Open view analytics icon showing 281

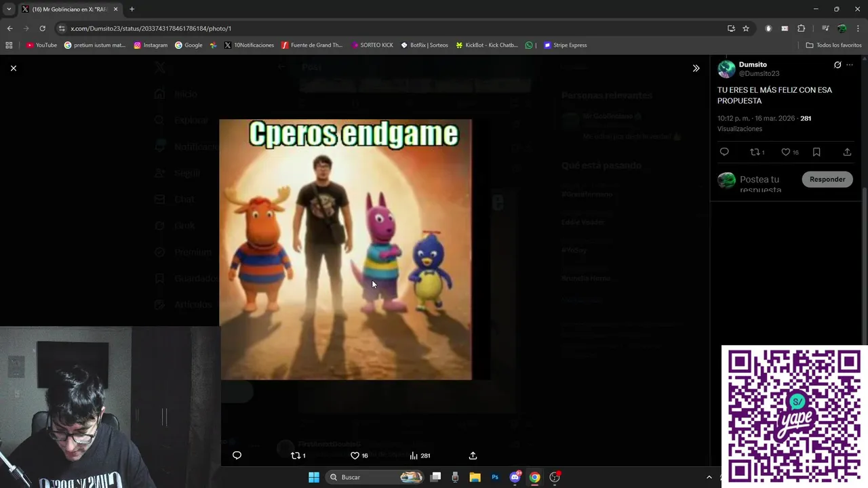420,455
